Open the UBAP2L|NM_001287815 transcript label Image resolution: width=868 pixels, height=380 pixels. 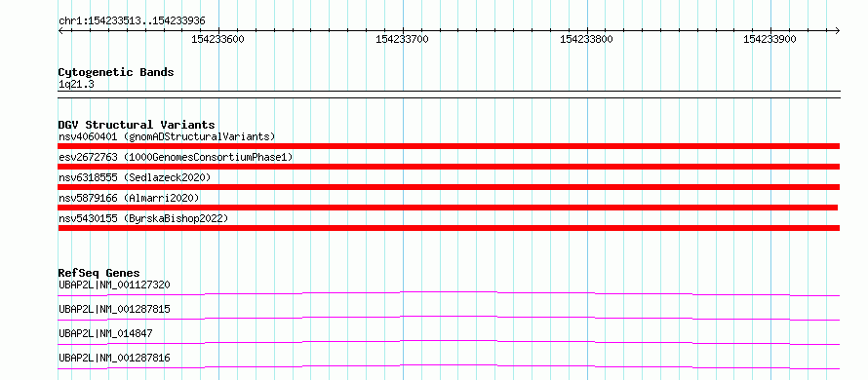pyautogui.click(x=114, y=309)
